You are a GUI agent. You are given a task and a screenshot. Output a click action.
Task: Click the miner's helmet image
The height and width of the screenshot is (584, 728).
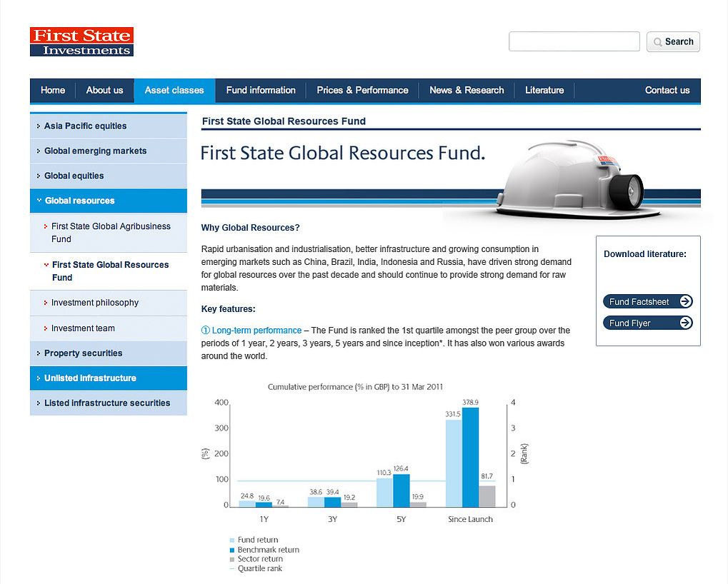[x=578, y=179]
